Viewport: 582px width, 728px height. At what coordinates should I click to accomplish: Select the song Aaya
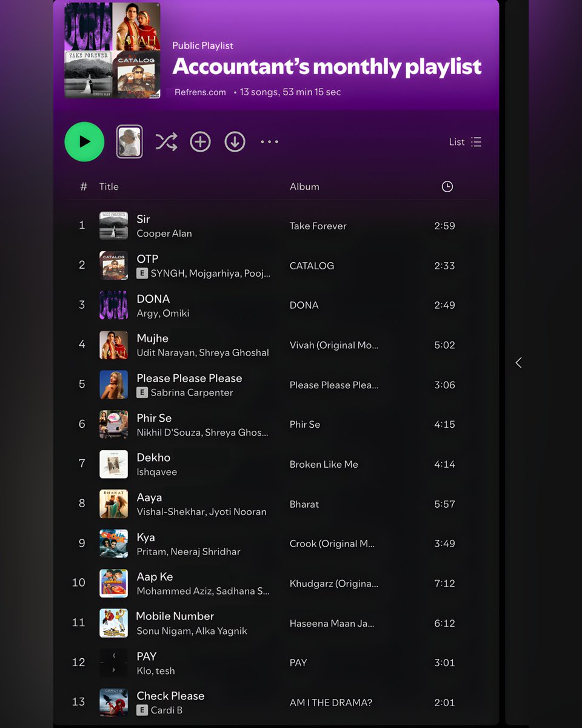pos(149,497)
